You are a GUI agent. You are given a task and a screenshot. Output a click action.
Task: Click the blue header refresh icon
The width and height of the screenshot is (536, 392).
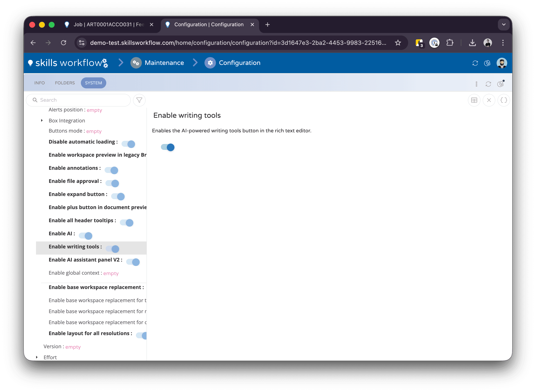[475, 63]
